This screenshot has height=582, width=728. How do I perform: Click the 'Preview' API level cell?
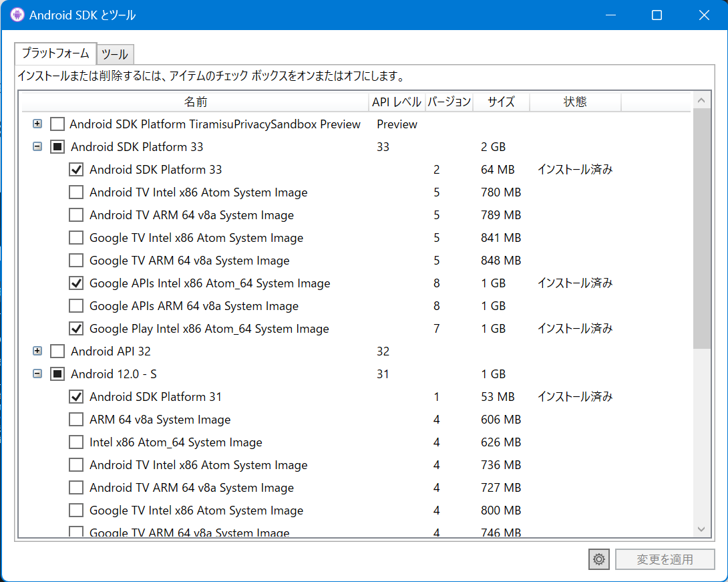click(x=397, y=124)
